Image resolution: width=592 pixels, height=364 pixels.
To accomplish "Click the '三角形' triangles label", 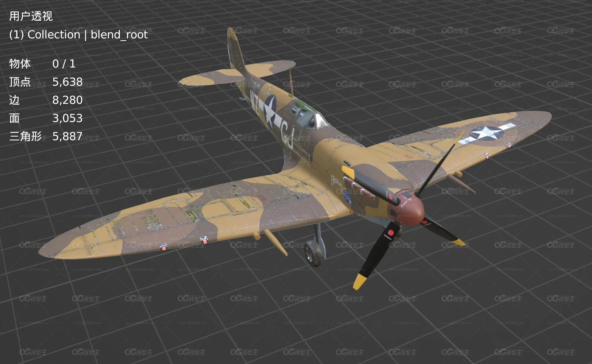I will click(26, 136).
